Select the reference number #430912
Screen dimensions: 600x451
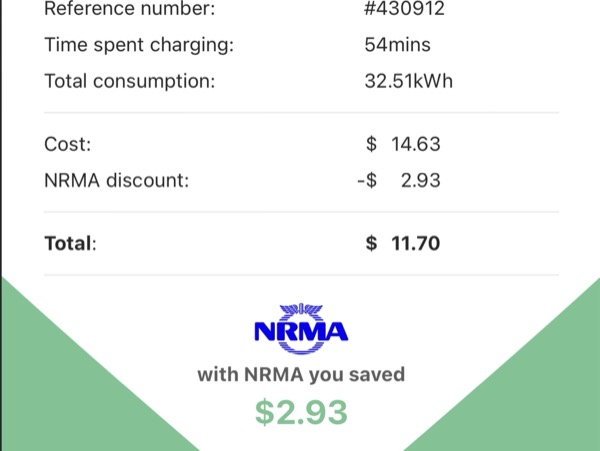coord(404,8)
